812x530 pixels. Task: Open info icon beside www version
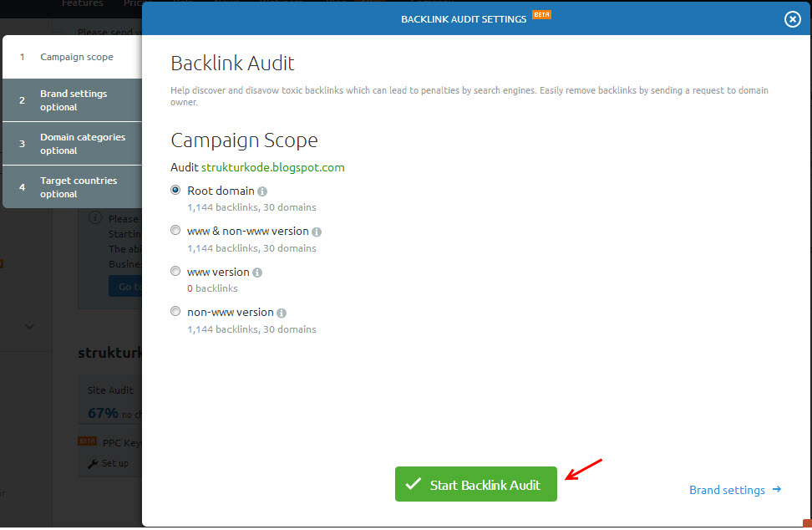pyautogui.click(x=257, y=273)
